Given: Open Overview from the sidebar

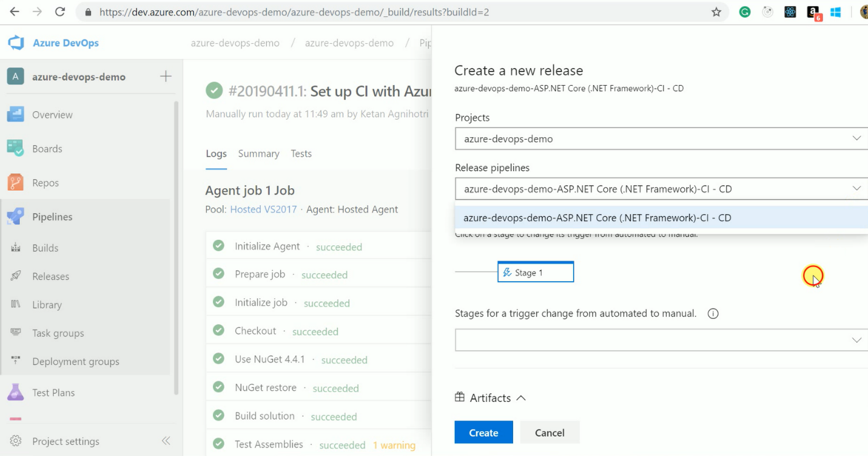Looking at the screenshot, I should (x=52, y=115).
